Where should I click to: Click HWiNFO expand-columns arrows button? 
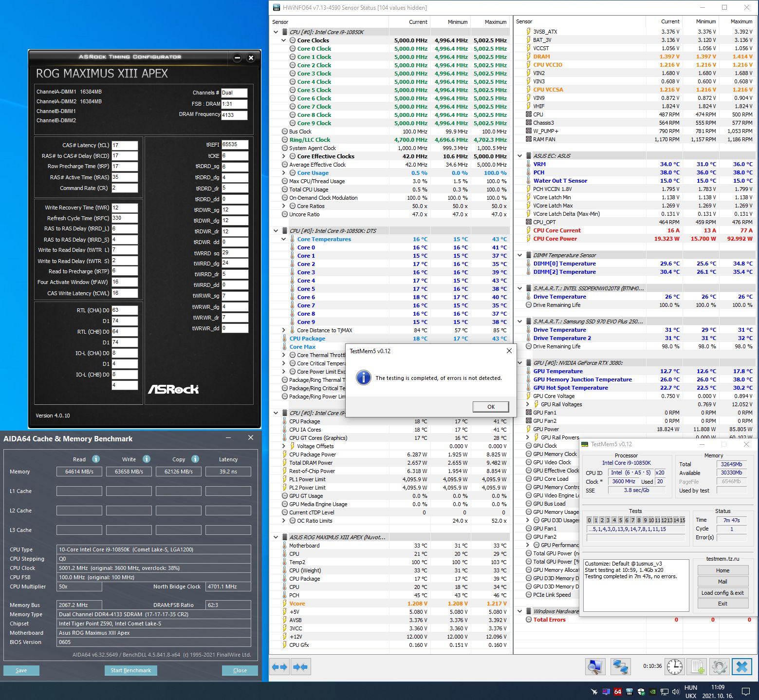(x=280, y=667)
